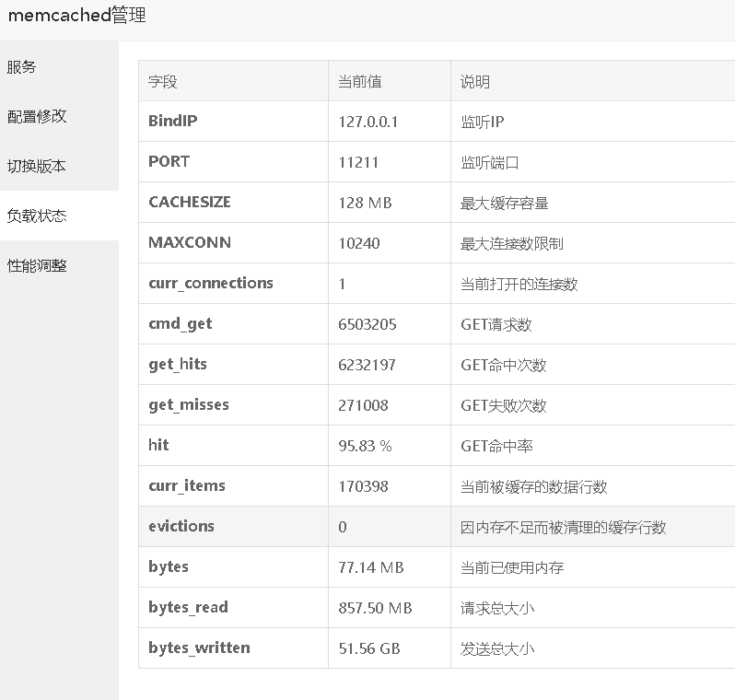Click the 51.56 GB value
Image resolution: width=735 pixels, height=700 pixels.
point(369,649)
